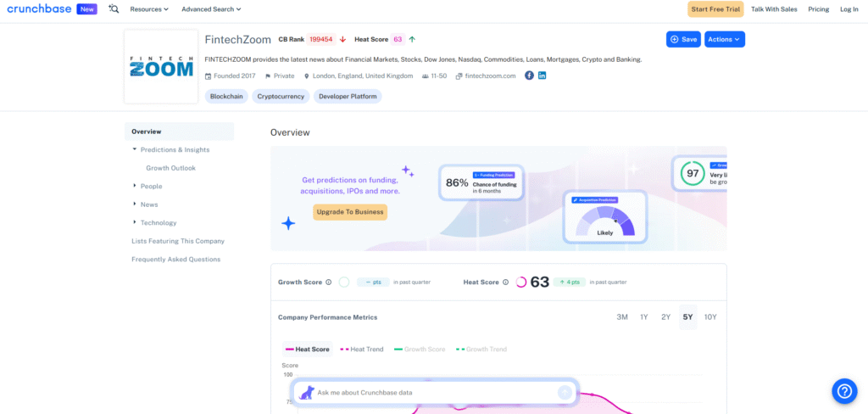
Task: Click the 97 growth score card
Action: point(699,173)
